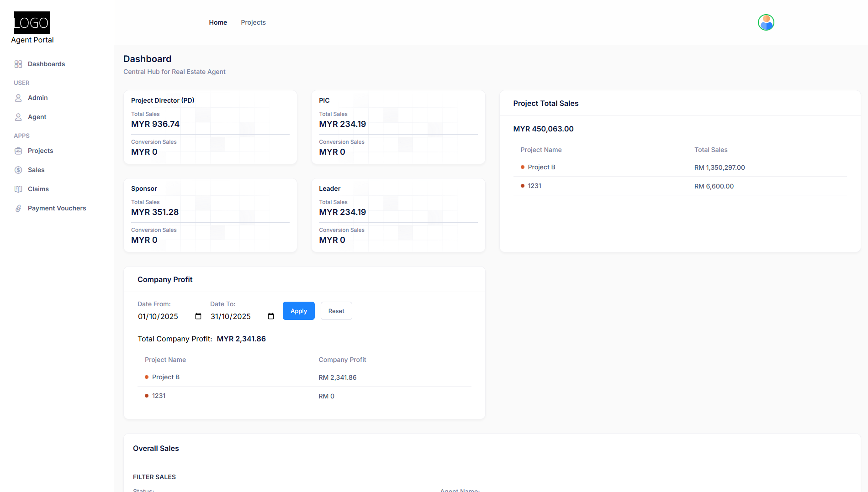This screenshot has height=492, width=868.
Task: Switch to the Home tab
Action: (218, 22)
